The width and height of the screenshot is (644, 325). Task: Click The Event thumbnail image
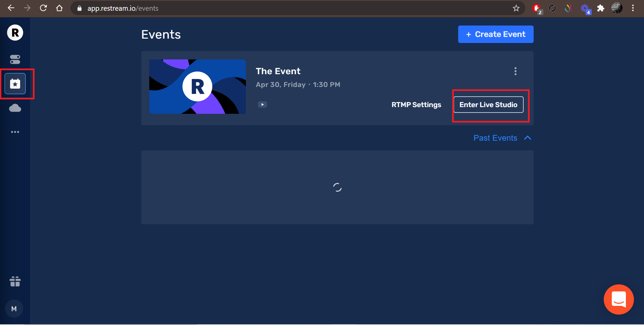tap(198, 87)
